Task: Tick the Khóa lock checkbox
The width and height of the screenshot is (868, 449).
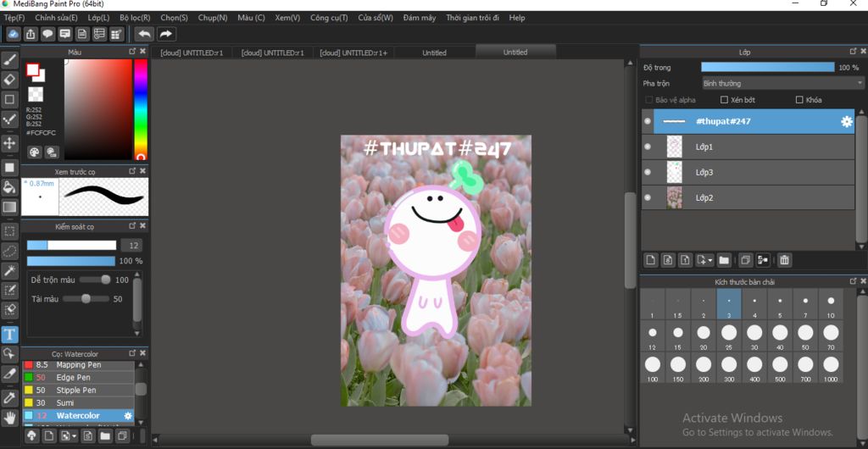Action: pyautogui.click(x=799, y=100)
